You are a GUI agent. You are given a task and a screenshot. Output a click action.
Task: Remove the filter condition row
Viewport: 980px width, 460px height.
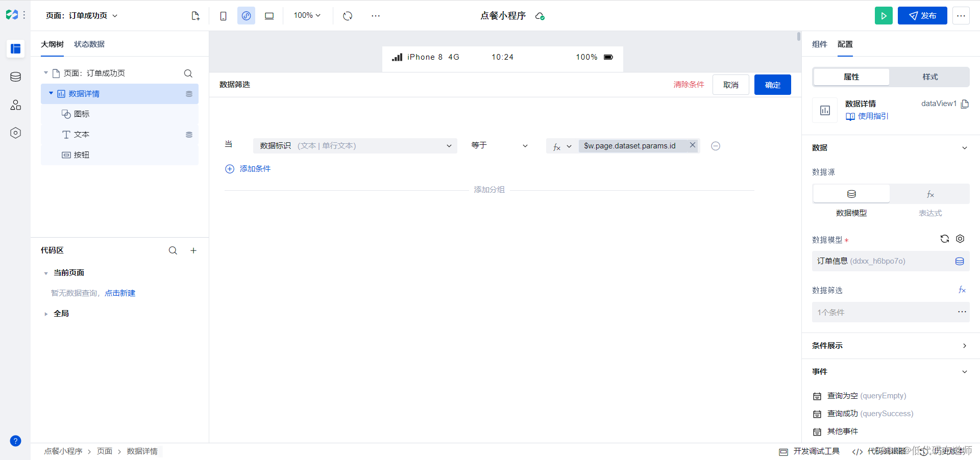click(x=716, y=146)
